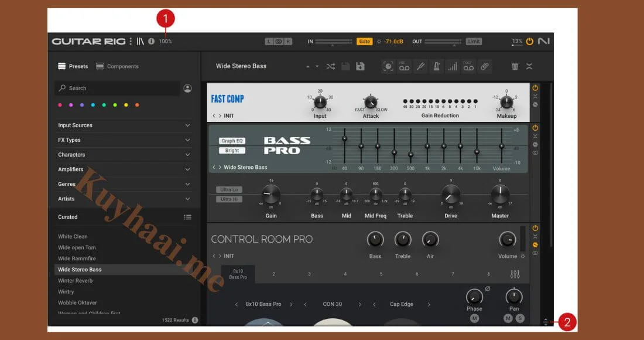Screen dimensions: 644x340
Task: Solo the Pan channel with S button
Action: click(520, 318)
